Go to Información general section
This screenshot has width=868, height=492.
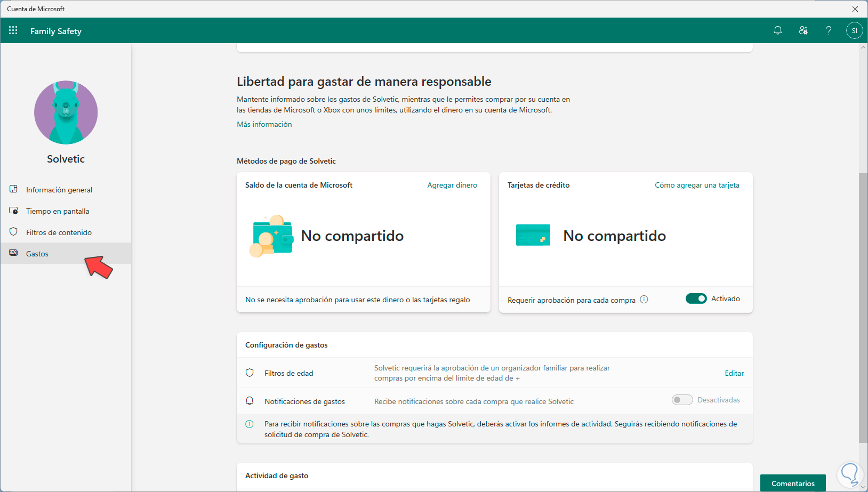(x=66, y=190)
